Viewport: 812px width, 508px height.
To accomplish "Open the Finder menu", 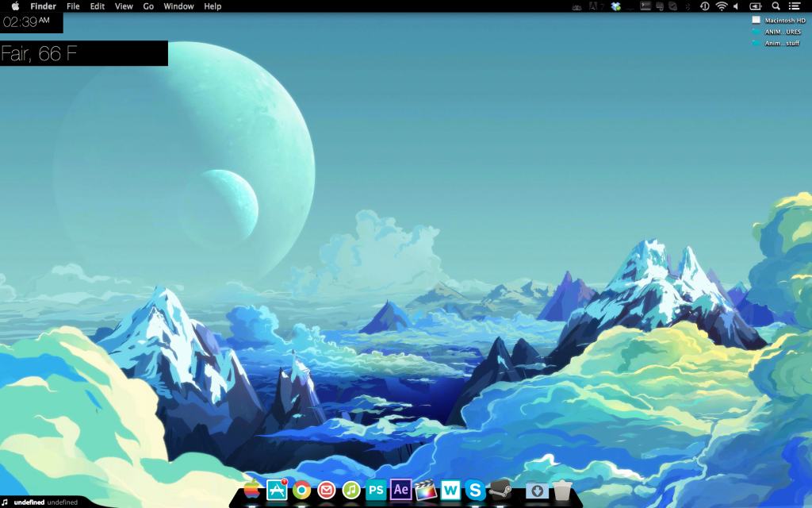I will tap(43, 6).
